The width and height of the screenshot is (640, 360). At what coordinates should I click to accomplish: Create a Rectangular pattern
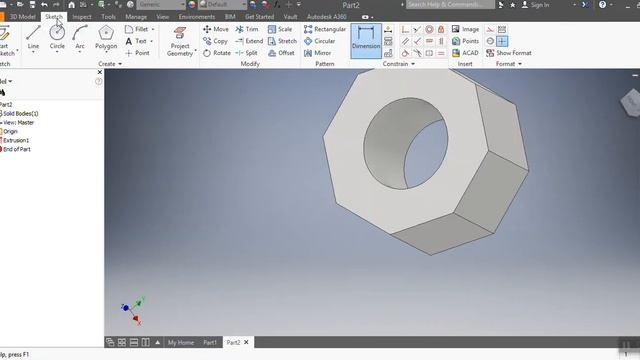point(325,29)
